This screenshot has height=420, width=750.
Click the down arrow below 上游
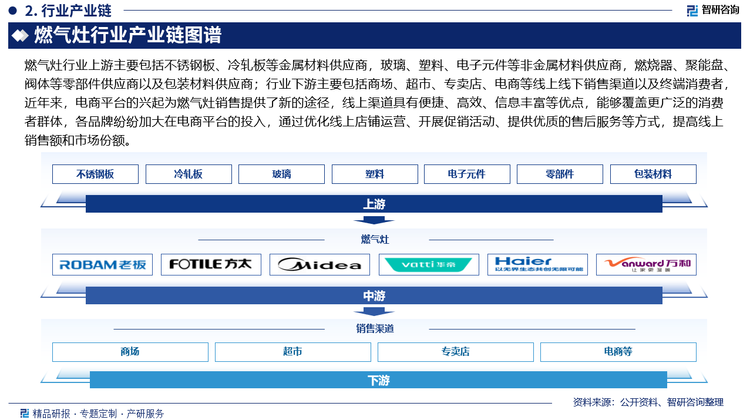(374, 220)
